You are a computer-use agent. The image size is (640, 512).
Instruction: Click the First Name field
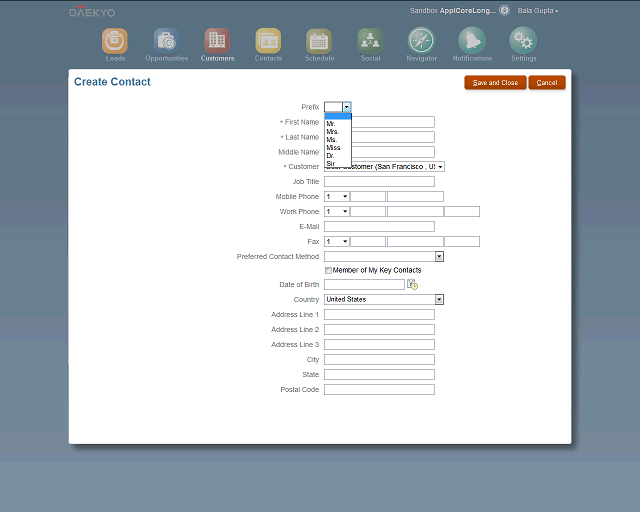pyautogui.click(x=393, y=122)
